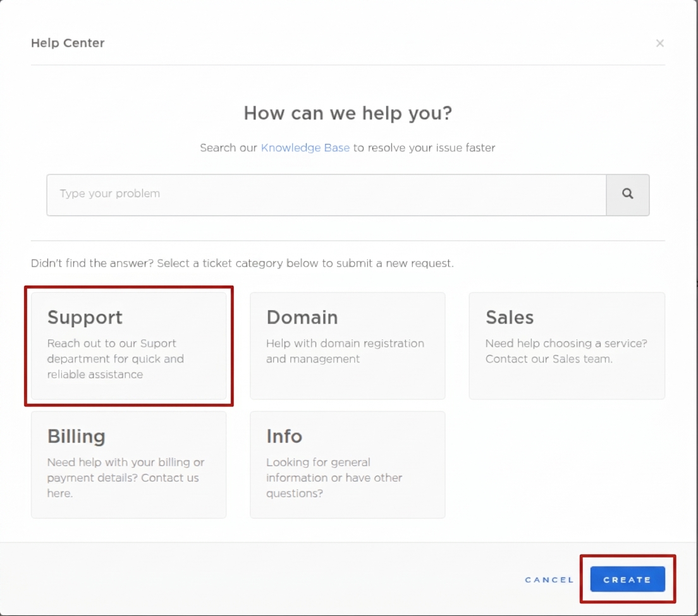The width and height of the screenshot is (698, 616).
Task: Click the magnifying glass search icon
Action: 628,194
